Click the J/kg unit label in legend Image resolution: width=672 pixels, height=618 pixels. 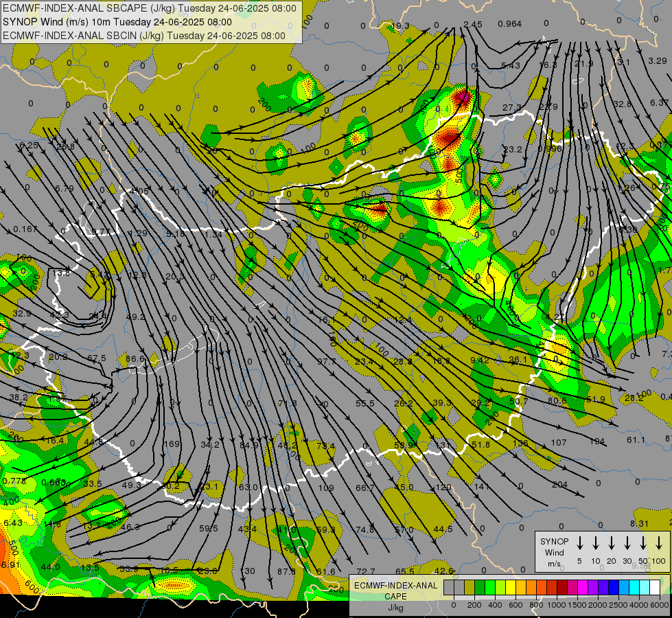(395, 608)
